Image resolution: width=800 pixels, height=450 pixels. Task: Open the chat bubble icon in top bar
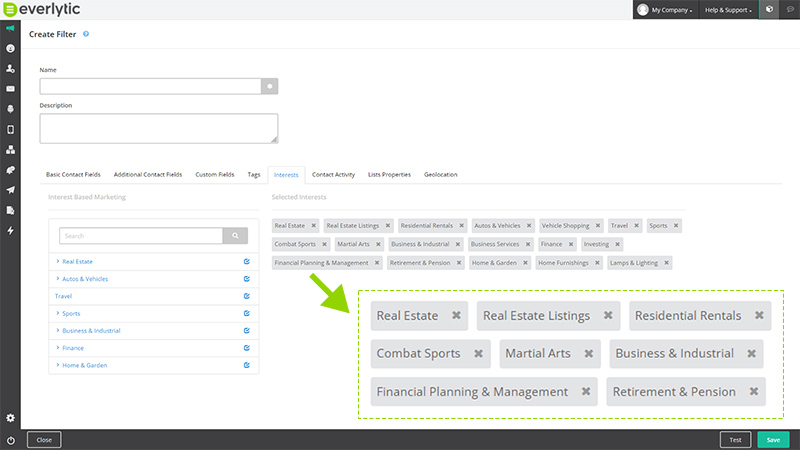tap(790, 9)
